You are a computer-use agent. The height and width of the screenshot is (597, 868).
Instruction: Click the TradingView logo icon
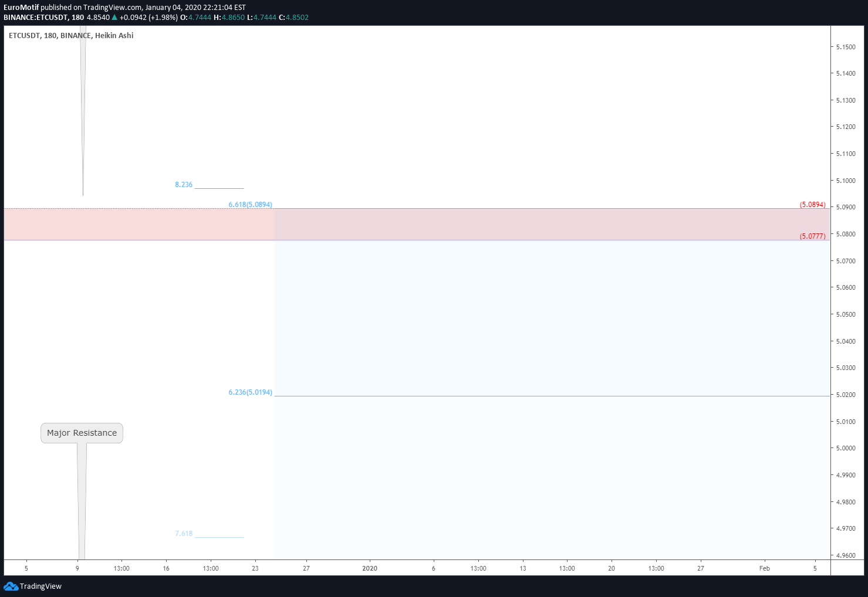11,586
